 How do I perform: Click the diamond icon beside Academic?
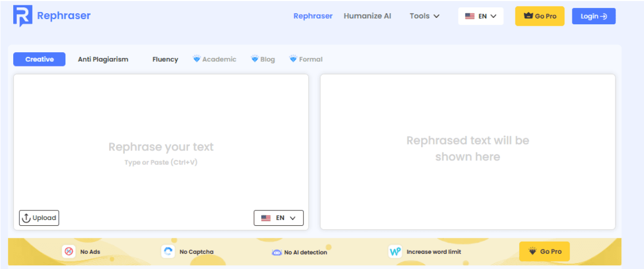pyautogui.click(x=197, y=59)
